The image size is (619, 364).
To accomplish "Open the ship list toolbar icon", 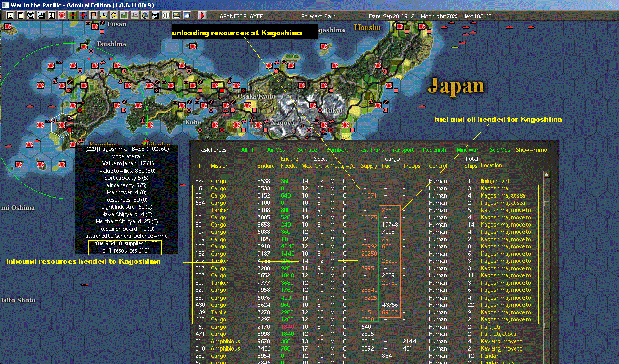I will click(42, 16).
